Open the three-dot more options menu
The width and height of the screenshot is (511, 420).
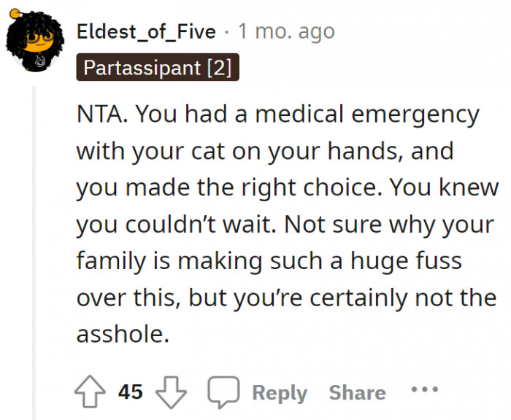pyautogui.click(x=425, y=389)
